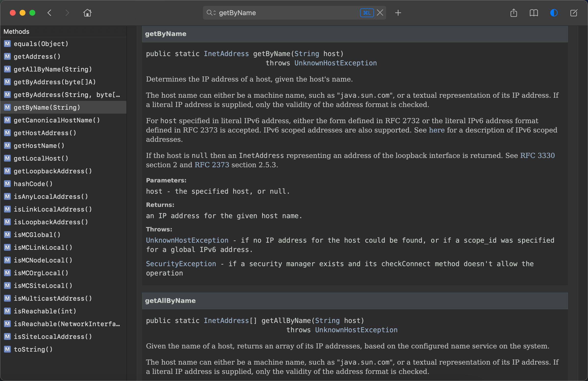Open a new tab with plus button

[398, 12]
